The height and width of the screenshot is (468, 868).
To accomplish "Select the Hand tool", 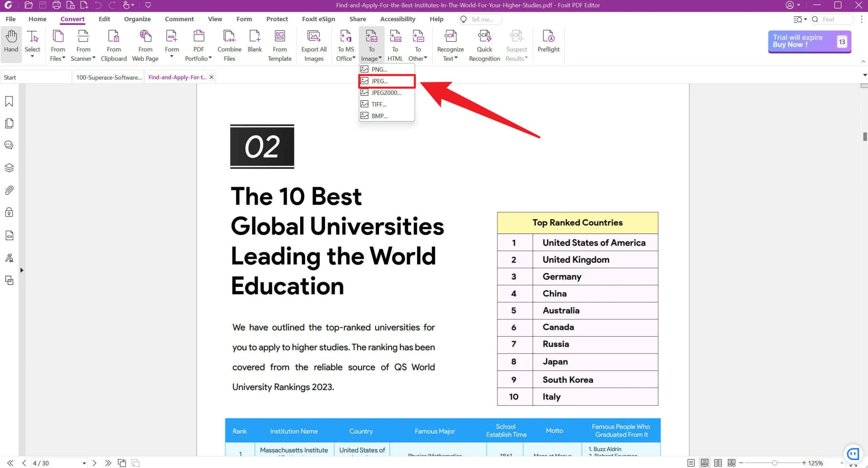I will [x=11, y=43].
